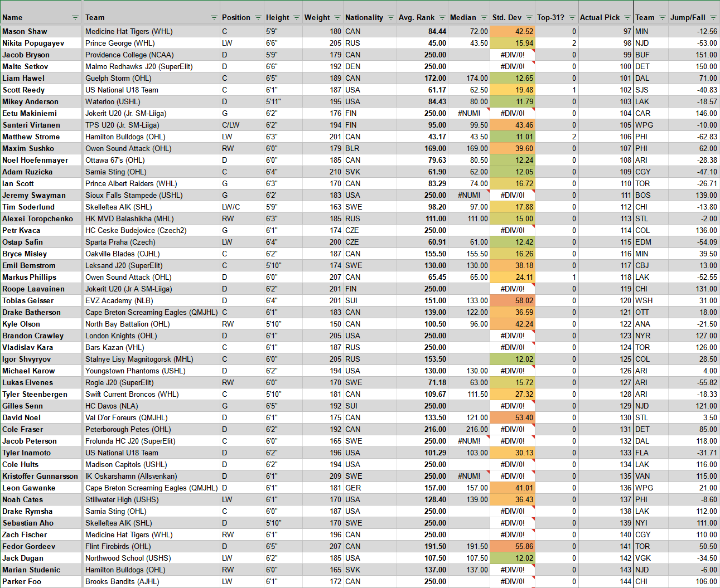Select the Adam Ruzicka name cell
The height and width of the screenshot is (588, 720).
tap(41, 172)
